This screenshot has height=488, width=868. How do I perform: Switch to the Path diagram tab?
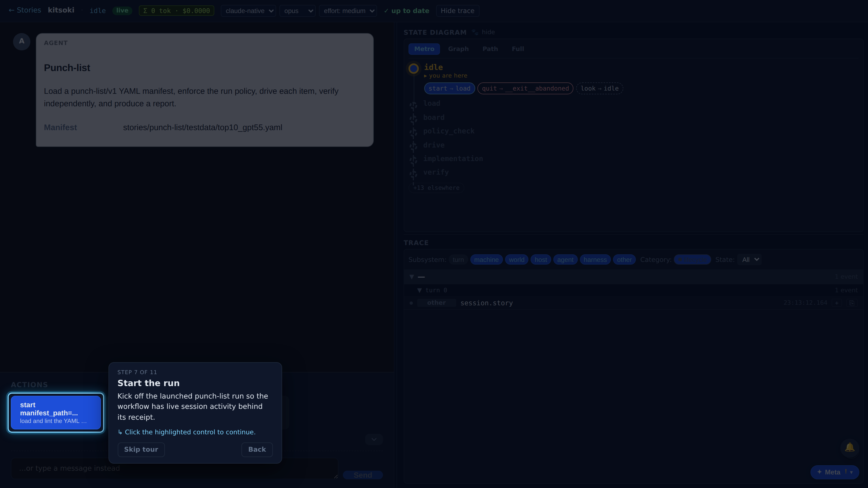tap(490, 49)
